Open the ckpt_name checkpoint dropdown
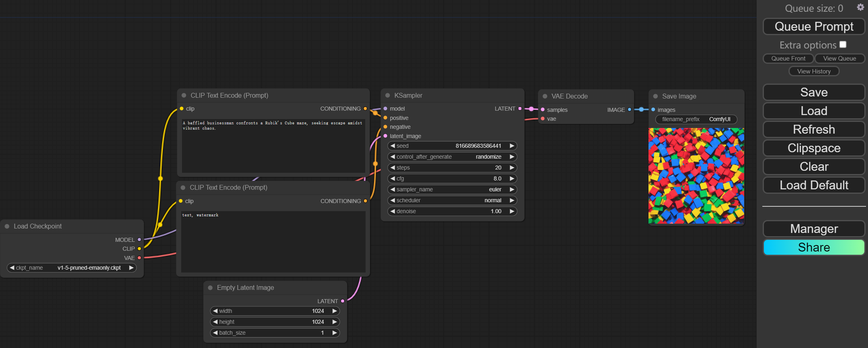Screen dimensions: 868x348 click(x=72, y=268)
